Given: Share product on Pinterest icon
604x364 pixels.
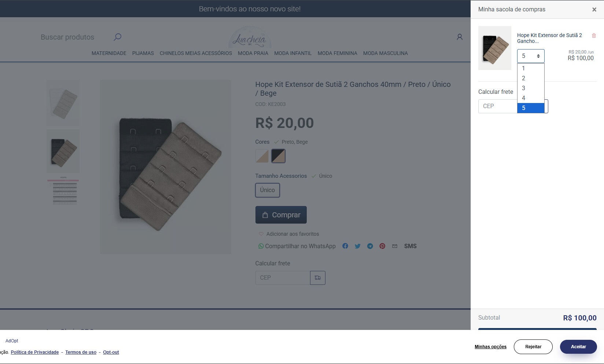Looking at the screenshot, I should (x=382, y=246).
